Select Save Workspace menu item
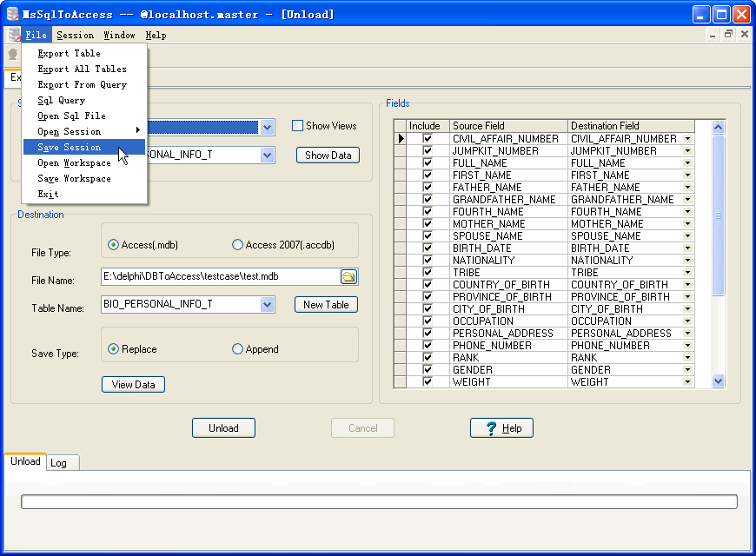756x556 pixels. pyautogui.click(x=84, y=178)
